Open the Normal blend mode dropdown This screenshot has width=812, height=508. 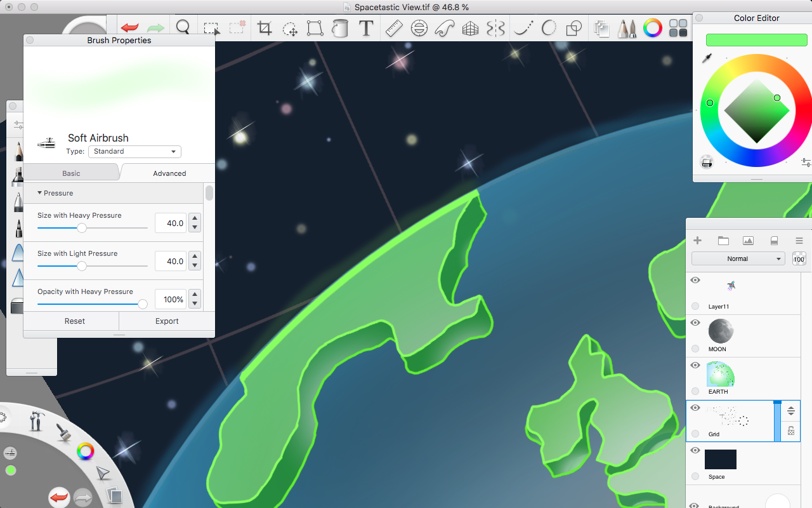click(x=738, y=258)
